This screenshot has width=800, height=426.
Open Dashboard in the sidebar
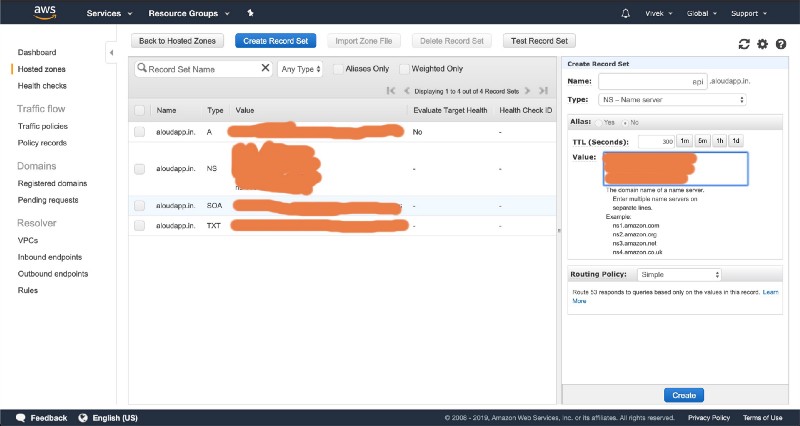(x=37, y=52)
